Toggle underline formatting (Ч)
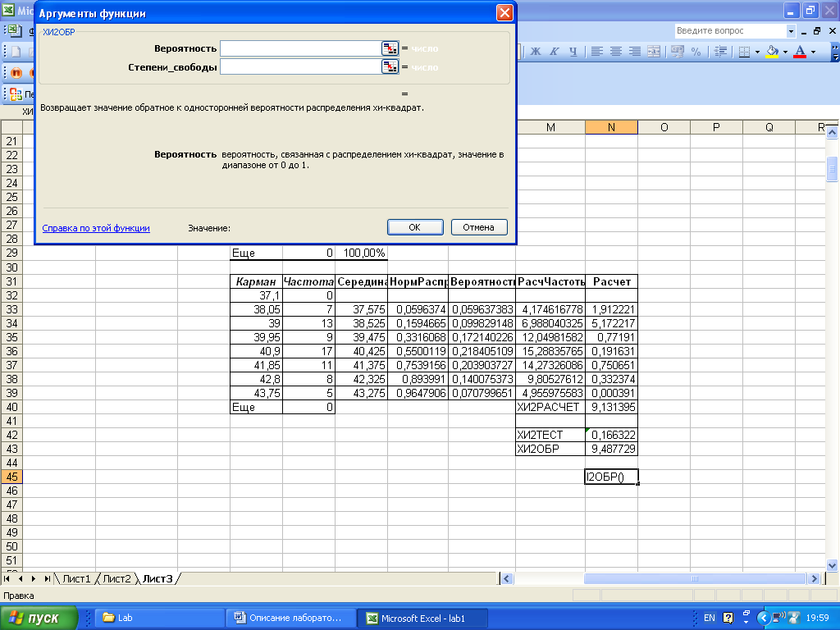 click(x=573, y=52)
